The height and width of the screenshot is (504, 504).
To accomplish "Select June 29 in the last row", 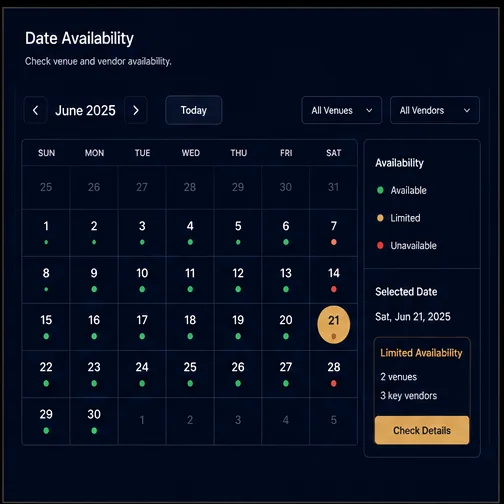I will (x=46, y=421).
